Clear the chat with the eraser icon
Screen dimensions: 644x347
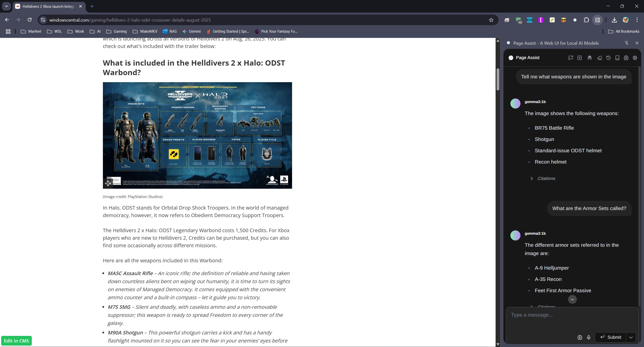[x=600, y=58]
